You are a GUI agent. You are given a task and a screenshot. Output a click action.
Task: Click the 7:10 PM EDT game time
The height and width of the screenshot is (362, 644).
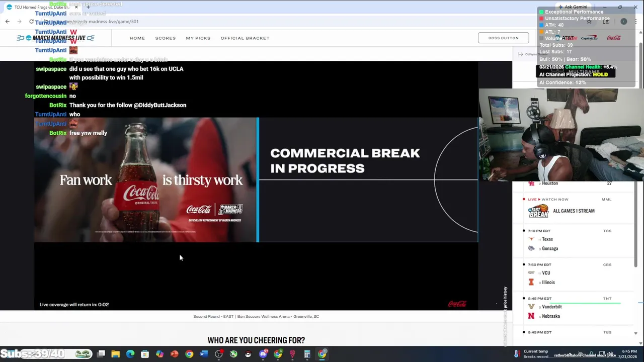click(x=539, y=231)
